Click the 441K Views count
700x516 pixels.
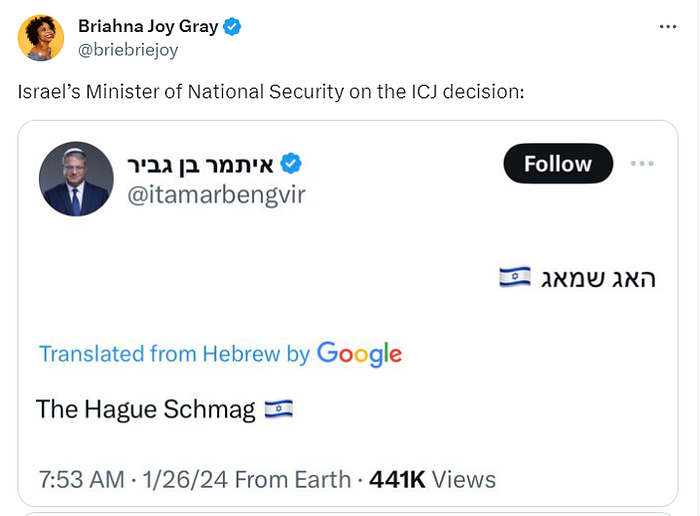[432, 480]
